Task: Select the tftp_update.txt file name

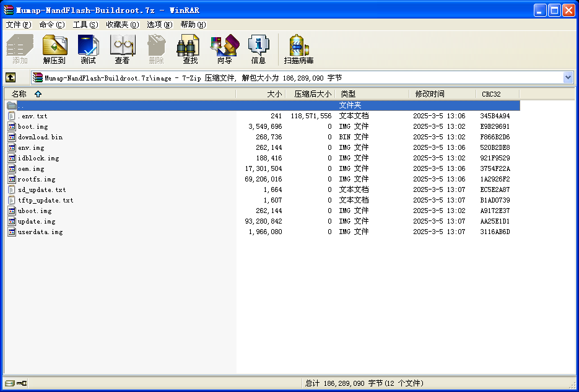Action: coord(45,201)
